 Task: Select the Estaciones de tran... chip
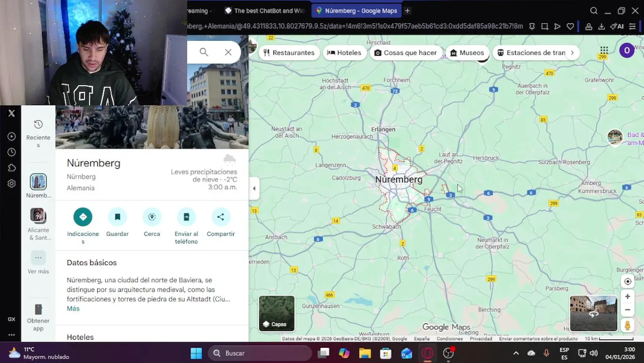point(531,52)
